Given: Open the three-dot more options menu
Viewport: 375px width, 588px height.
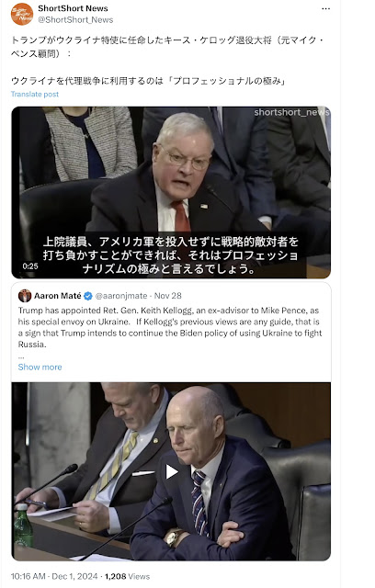Looking at the screenshot, I should click(x=326, y=8).
